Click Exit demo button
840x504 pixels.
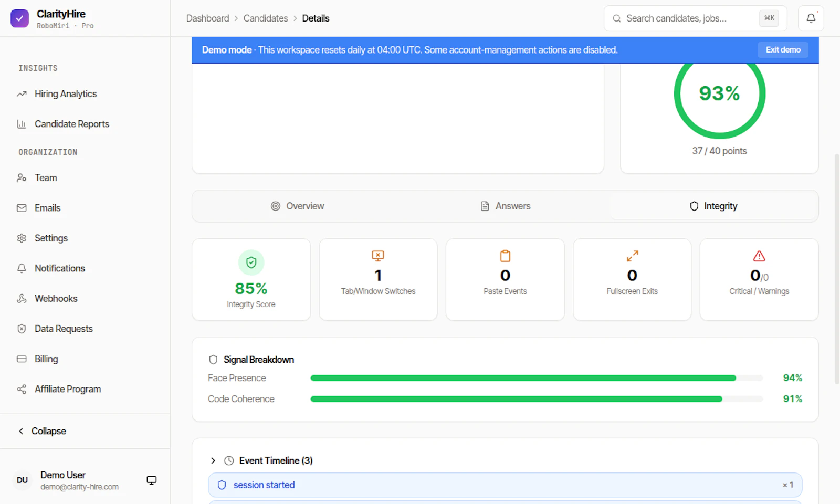click(783, 50)
